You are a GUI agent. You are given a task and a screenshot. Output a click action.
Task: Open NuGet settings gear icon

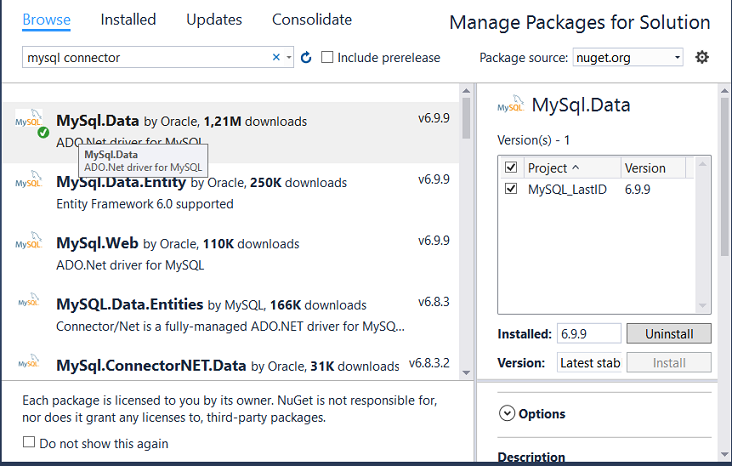click(702, 57)
